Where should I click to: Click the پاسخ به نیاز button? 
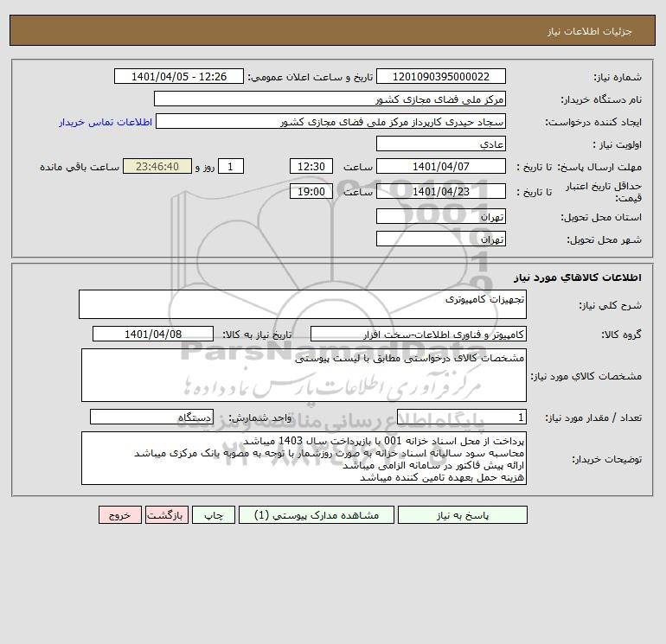click(462, 515)
